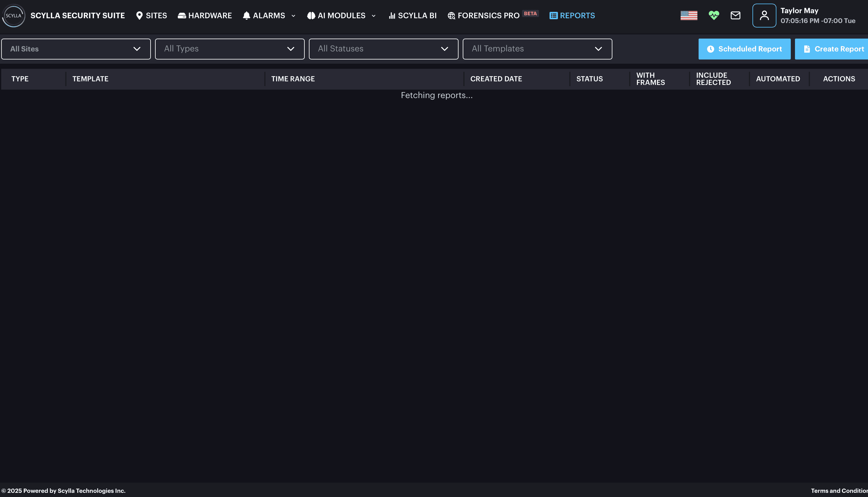Open ALARMS navigation item
The image size is (868, 497).
click(x=269, y=15)
